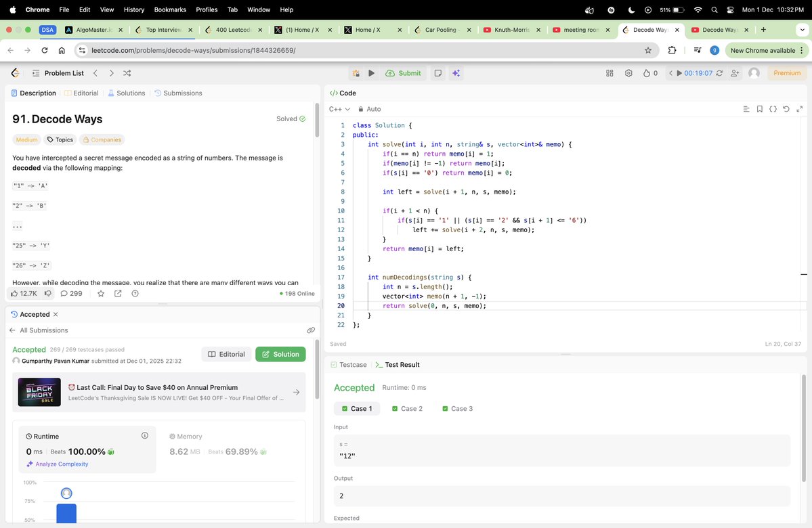812x528 pixels.
Task: Click the editor bookmark icon
Action: pos(760,109)
